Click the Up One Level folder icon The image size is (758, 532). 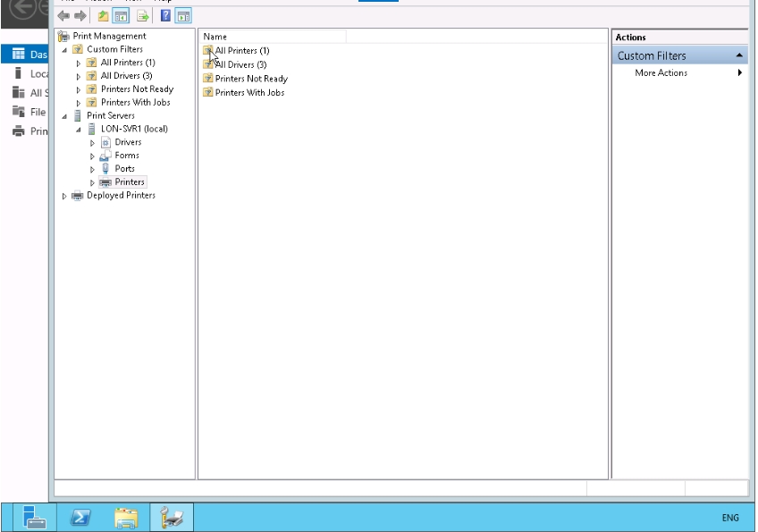pos(103,16)
